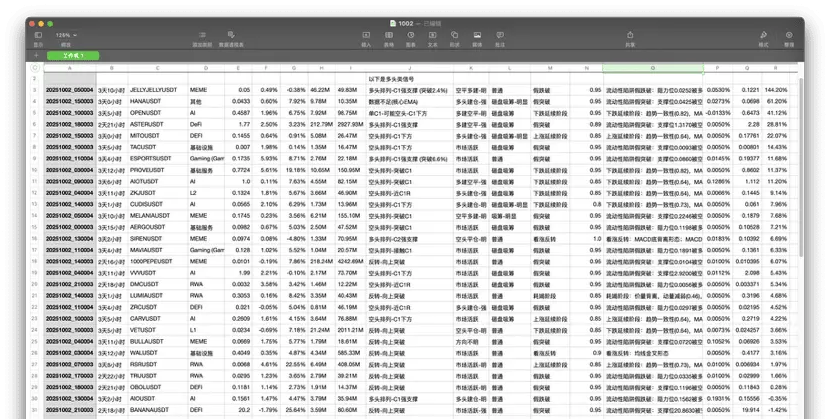The width and height of the screenshot is (830, 419).
Task: Click the Media (媒体) toolbar icon
Action: point(477,35)
